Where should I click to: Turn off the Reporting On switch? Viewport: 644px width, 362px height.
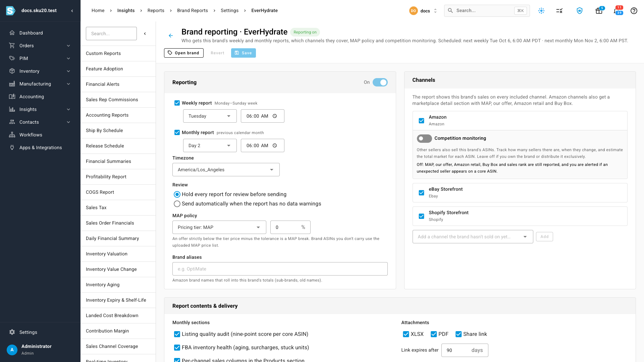pyautogui.click(x=380, y=82)
